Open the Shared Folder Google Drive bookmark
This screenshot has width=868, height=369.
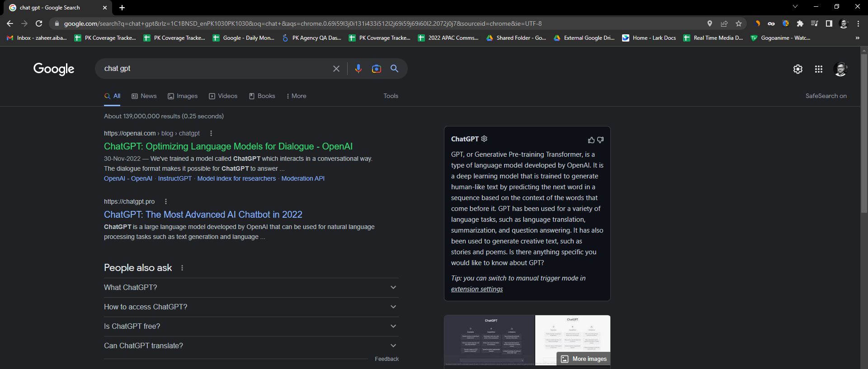click(516, 38)
